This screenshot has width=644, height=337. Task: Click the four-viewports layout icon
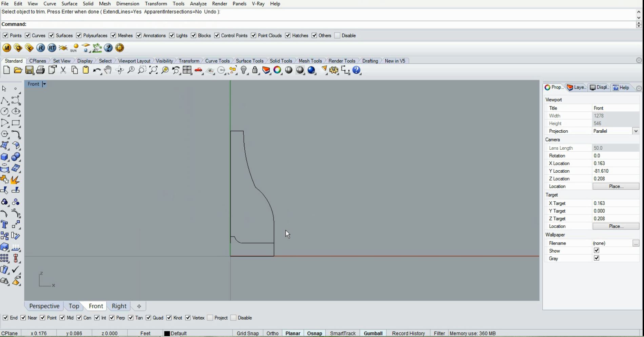[187, 70]
